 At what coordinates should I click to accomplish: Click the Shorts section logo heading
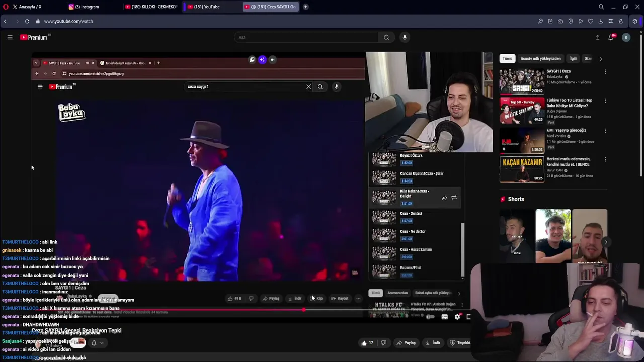click(x=512, y=199)
